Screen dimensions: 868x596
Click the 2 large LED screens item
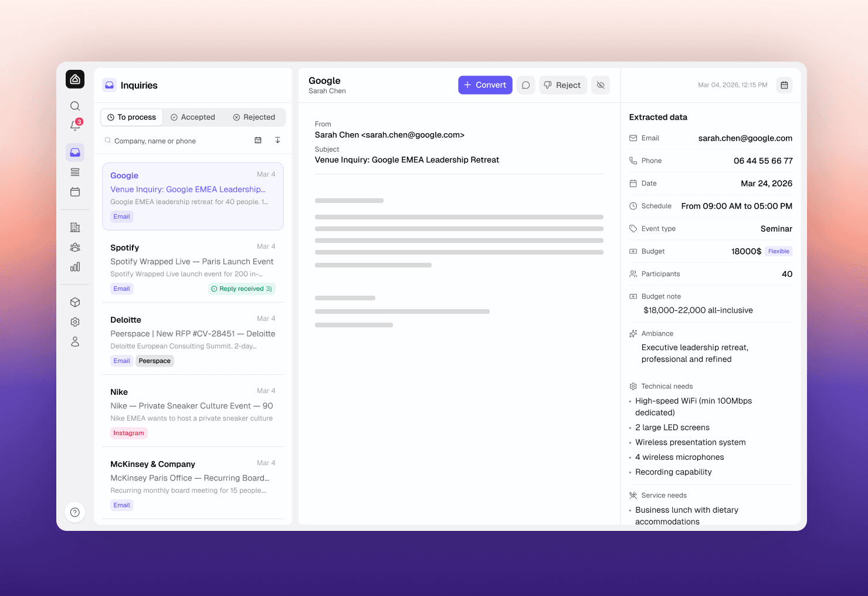[672, 428]
